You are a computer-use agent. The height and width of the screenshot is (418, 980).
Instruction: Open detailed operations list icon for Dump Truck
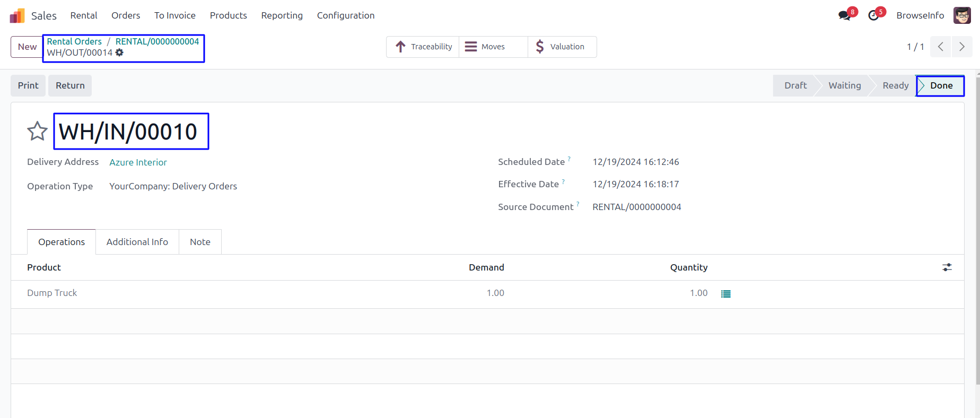725,294
